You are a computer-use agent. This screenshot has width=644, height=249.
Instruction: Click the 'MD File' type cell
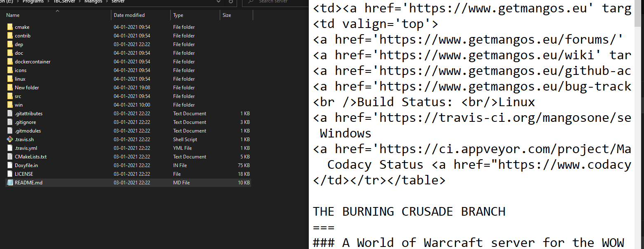coord(181,183)
